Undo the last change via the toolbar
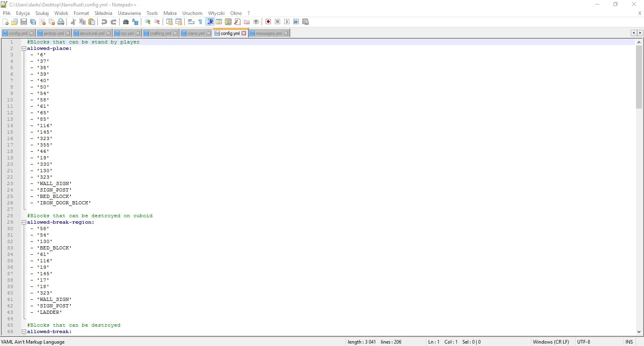This screenshot has height=346, width=644. point(104,22)
